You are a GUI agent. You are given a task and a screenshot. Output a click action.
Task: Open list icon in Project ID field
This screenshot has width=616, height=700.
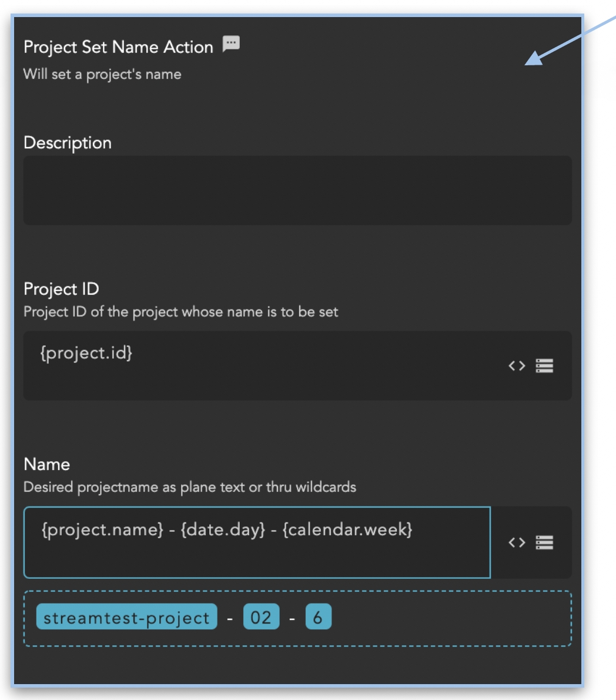pos(544,366)
